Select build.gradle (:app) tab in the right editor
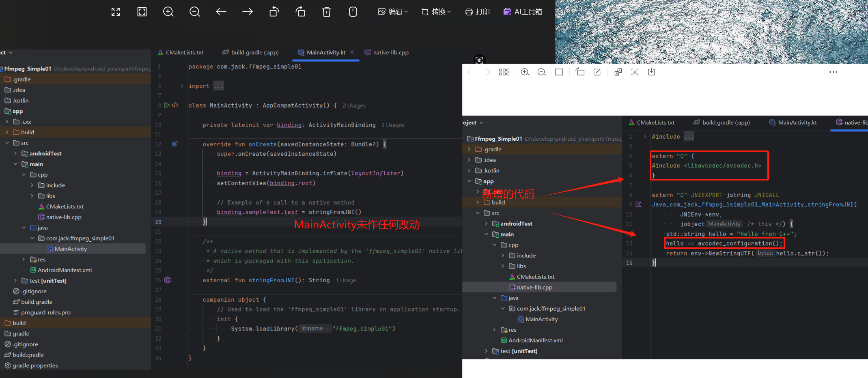Screen dimensions: 868x378 pyautogui.click(x=722, y=122)
